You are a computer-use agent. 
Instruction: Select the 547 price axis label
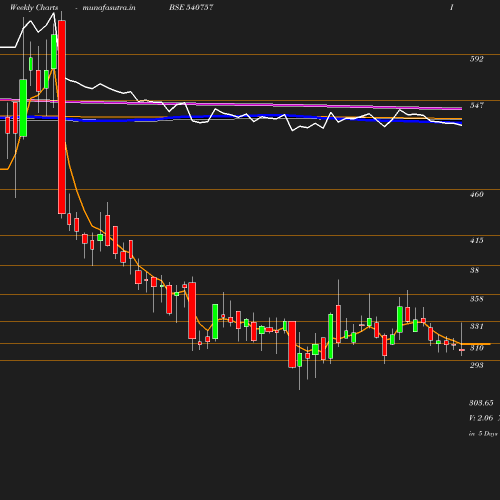point(476,105)
